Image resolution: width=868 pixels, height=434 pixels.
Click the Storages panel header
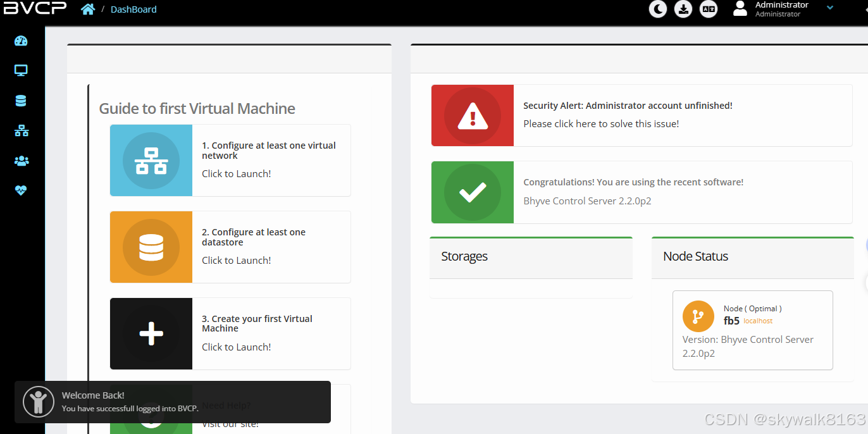click(x=531, y=257)
